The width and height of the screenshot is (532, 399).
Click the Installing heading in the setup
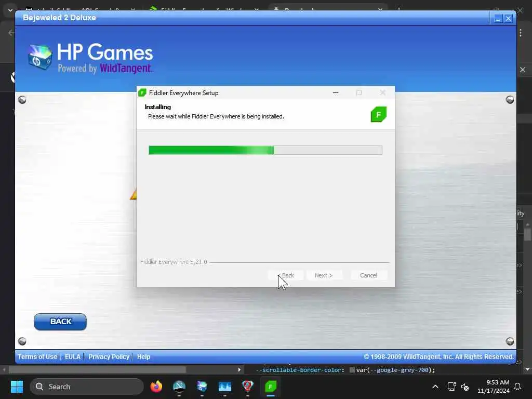tap(158, 107)
